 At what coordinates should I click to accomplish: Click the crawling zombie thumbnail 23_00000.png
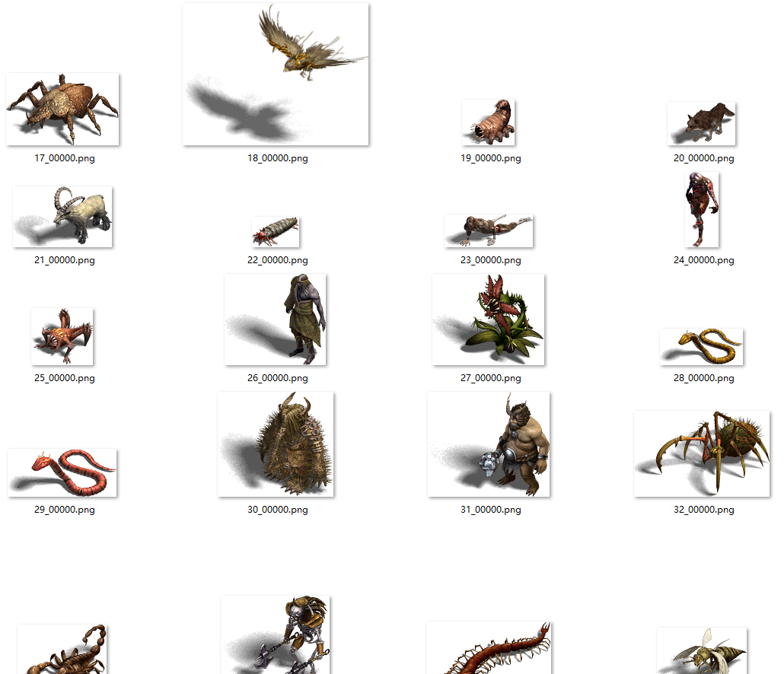(489, 230)
